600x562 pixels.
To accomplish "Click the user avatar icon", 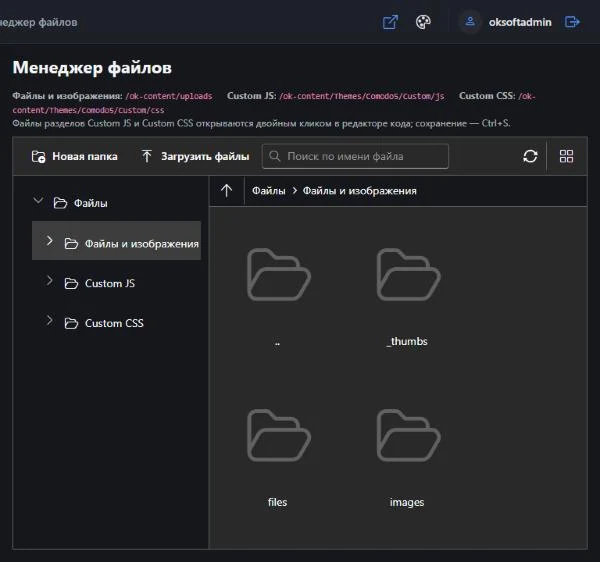I will 470,22.
